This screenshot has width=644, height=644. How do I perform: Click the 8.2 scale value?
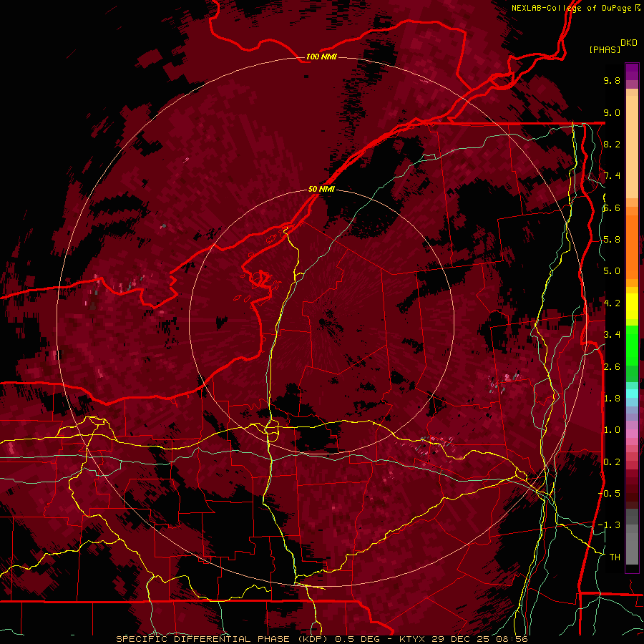click(x=612, y=144)
